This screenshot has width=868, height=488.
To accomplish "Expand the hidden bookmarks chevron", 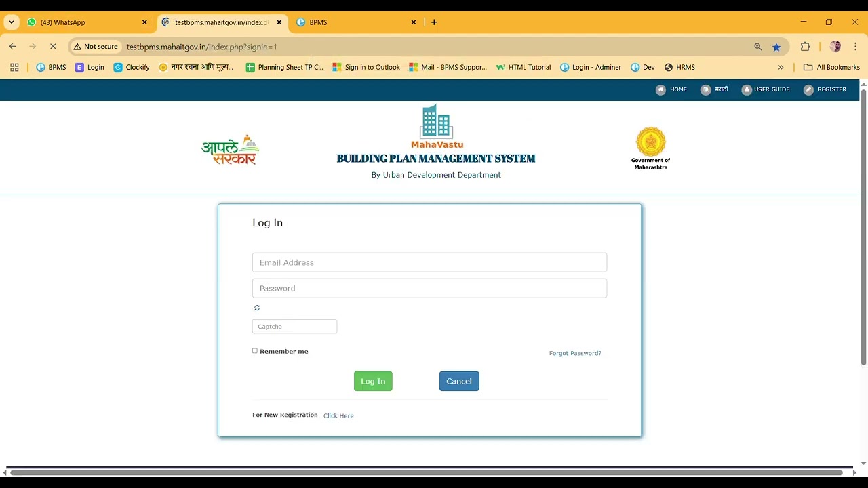I will click(x=781, y=67).
